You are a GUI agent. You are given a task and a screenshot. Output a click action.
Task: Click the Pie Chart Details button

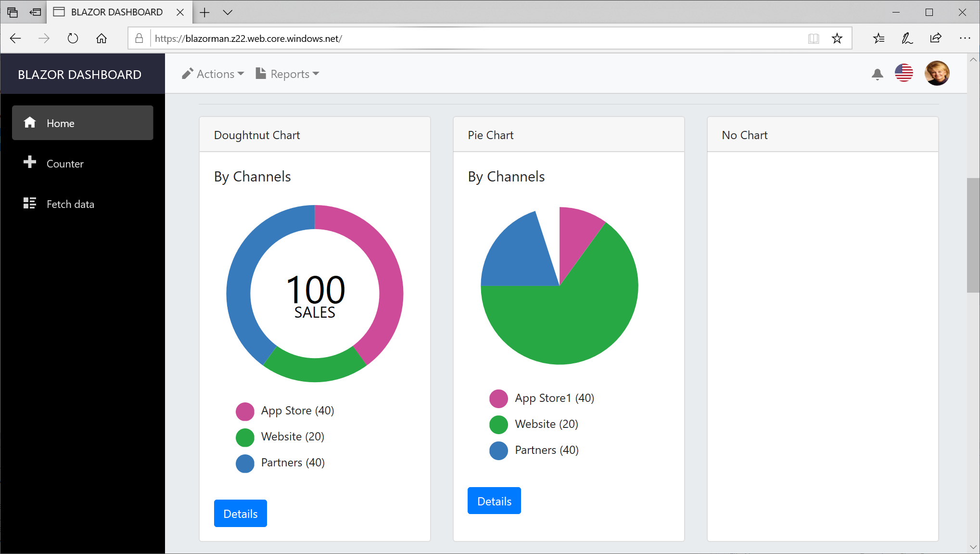click(x=494, y=501)
